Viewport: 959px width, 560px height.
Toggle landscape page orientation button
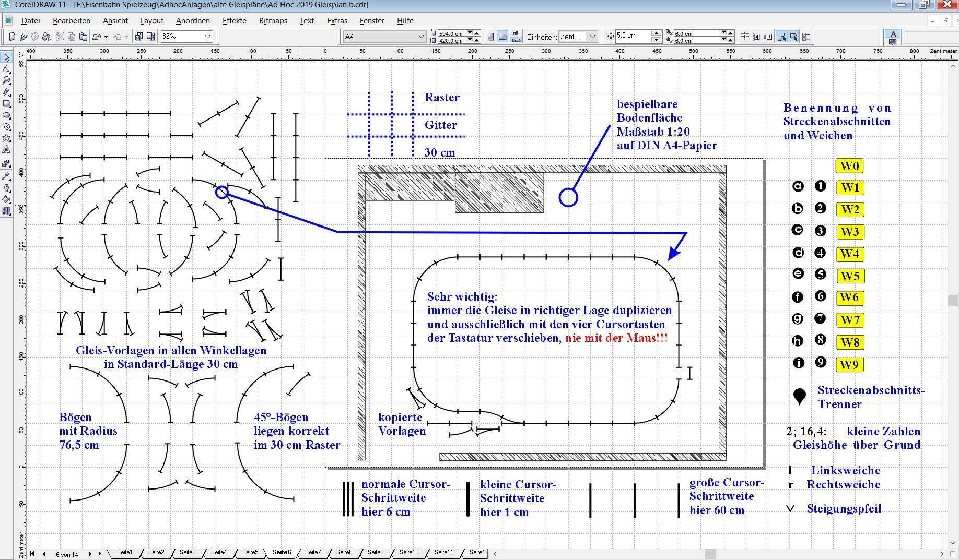tap(502, 37)
